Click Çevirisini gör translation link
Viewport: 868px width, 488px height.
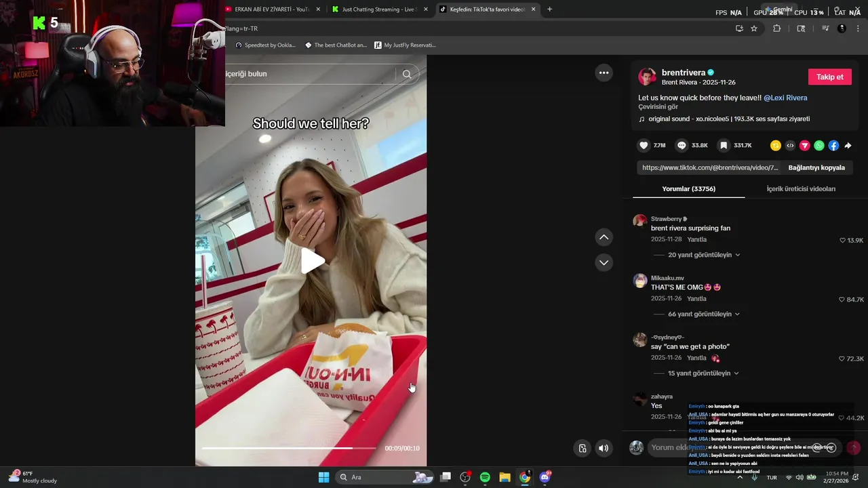[658, 107]
